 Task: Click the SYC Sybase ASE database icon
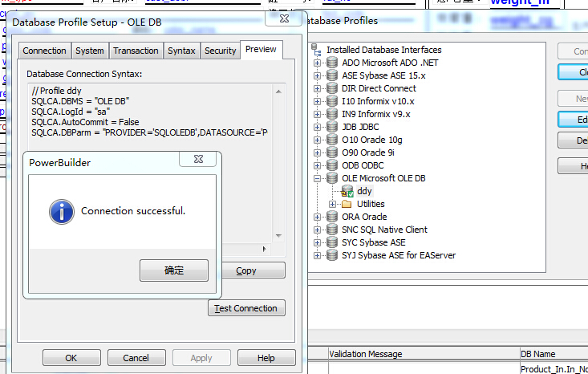tap(332, 242)
